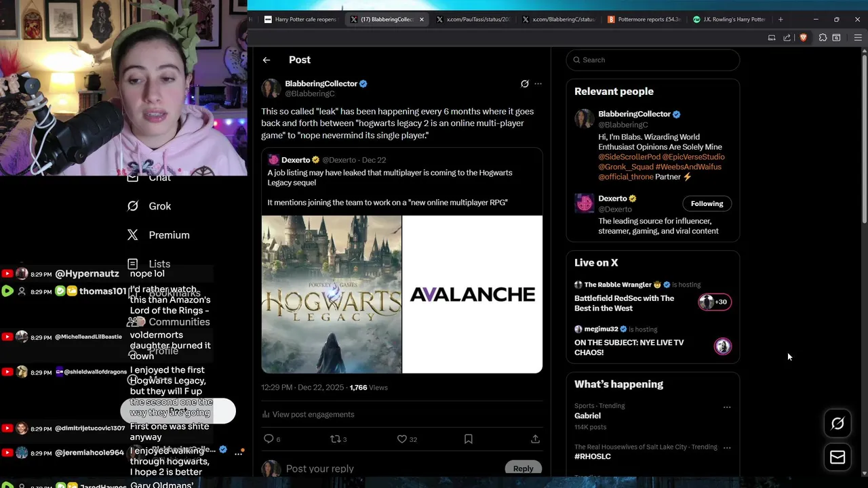Image resolution: width=868 pixels, height=488 pixels.
Task: Open Grok icon on BlabberingCollector's post
Action: pyautogui.click(x=524, y=84)
